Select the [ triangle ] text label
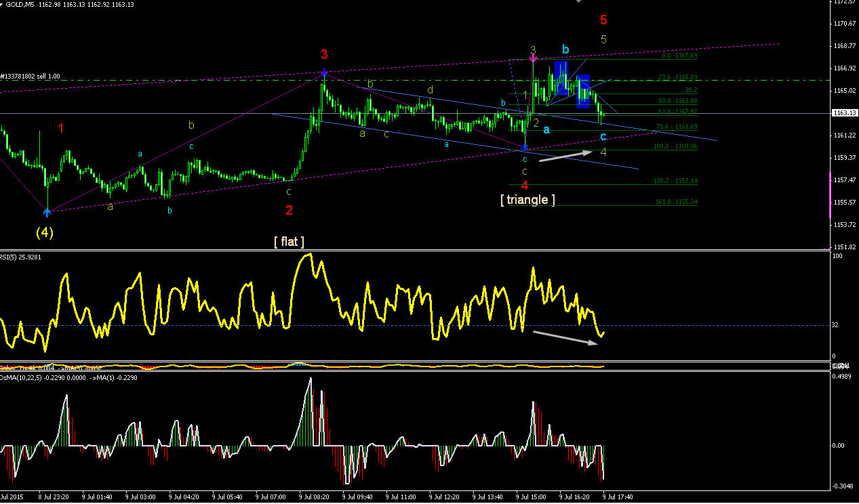The height and width of the screenshot is (504, 859). pos(527,199)
